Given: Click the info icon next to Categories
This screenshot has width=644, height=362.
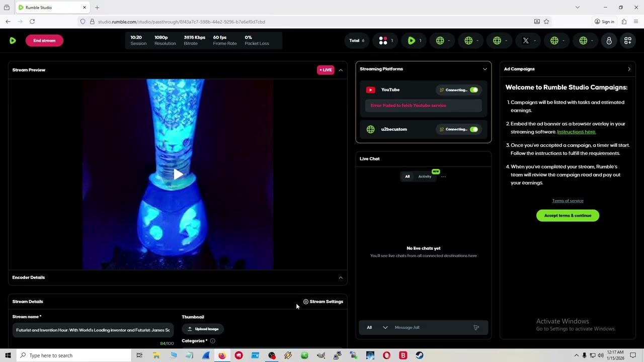Looking at the screenshot, I should point(212,341).
